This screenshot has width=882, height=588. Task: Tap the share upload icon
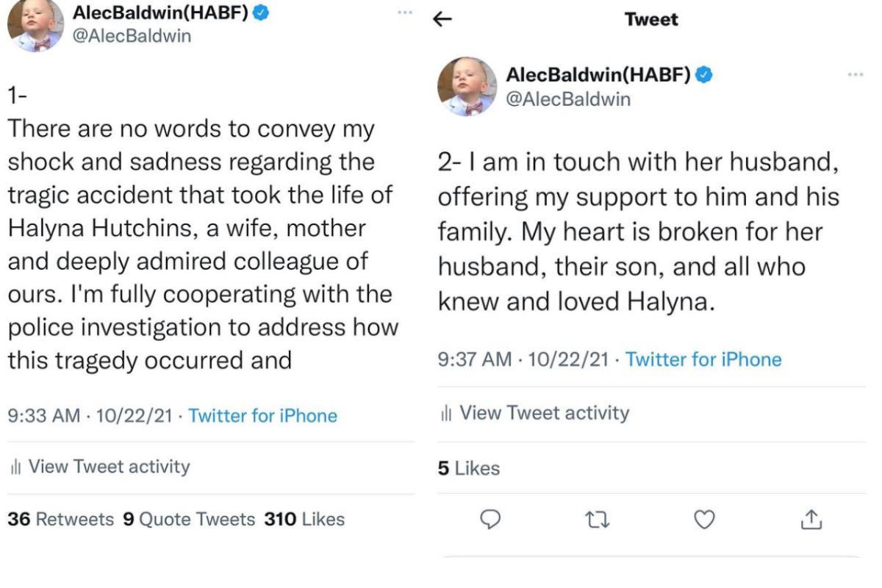coord(810,520)
